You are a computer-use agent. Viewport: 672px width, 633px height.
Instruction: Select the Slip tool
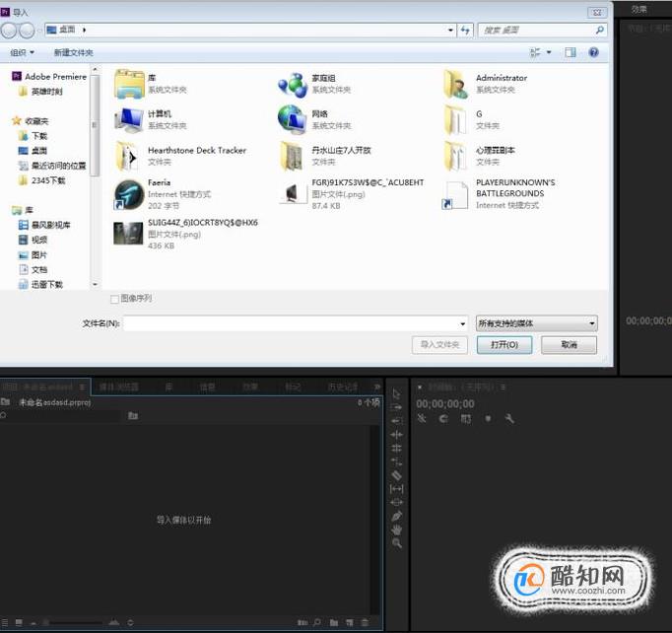(x=396, y=489)
